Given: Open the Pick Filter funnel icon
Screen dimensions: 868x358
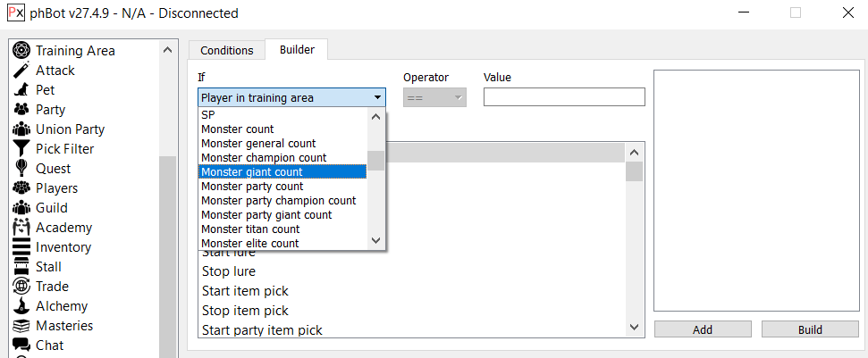Looking at the screenshot, I should pyautogui.click(x=21, y=149).
